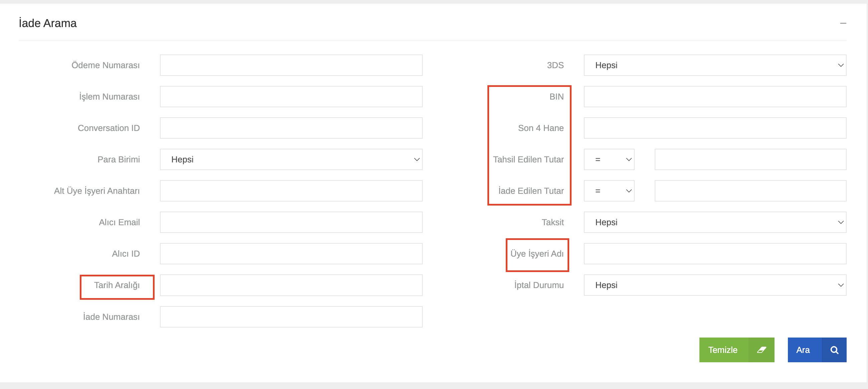Focus the Ödeme Numarası field

[291, 65]
